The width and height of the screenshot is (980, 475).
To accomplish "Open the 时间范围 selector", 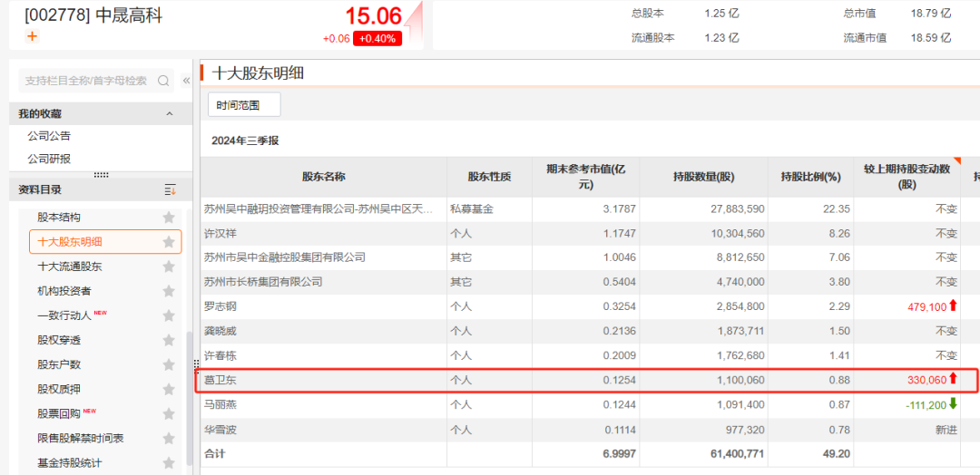I will pyautogui.click(x=244, y=105).
